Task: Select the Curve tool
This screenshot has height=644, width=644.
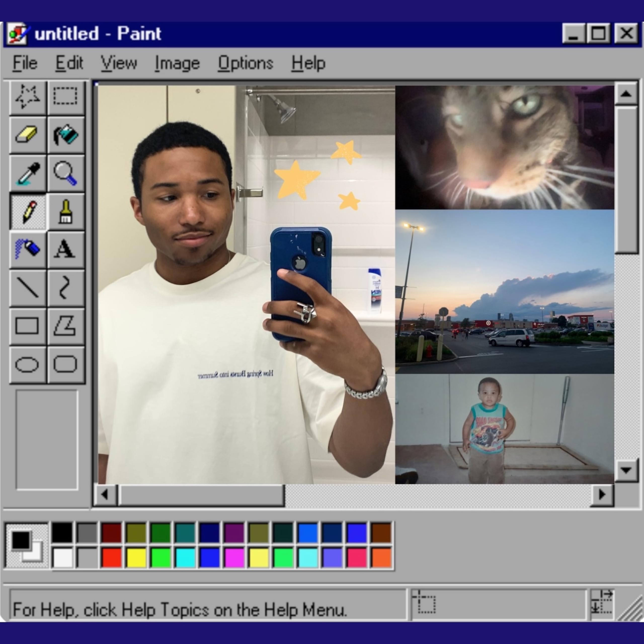Action: click(x=65, y=288)
